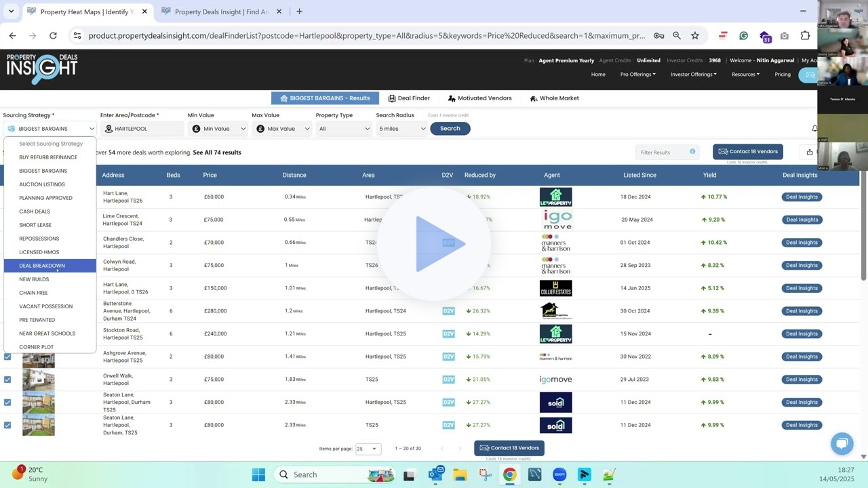The image size is (868, 488).
Task: Click D2V badge in Ashgrove Avenue row
Action: (x=448, y=357)
